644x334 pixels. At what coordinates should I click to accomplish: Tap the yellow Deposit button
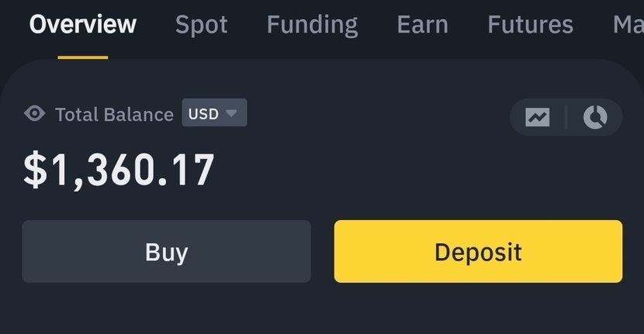tap(478, 251)
